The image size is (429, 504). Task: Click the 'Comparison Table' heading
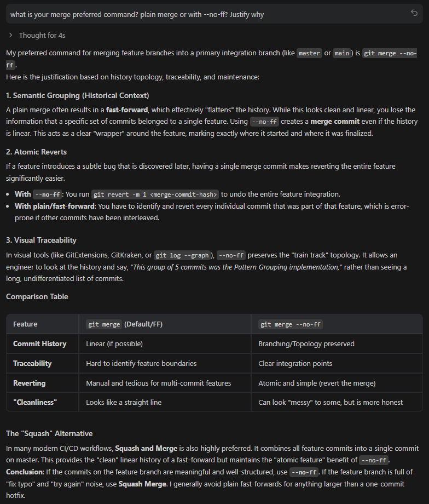coord(37,296)
